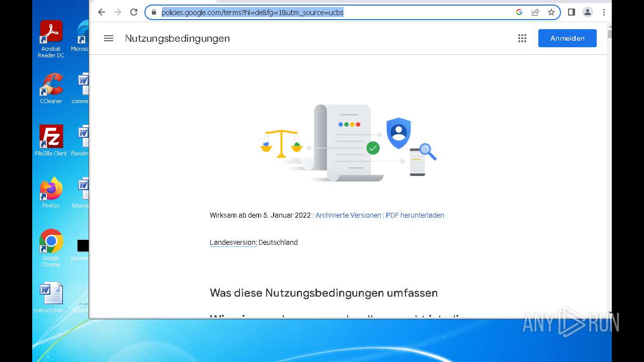644x362 pixels.
Task: Go back with the browser back arrow
Action: (x=102, y=12)
